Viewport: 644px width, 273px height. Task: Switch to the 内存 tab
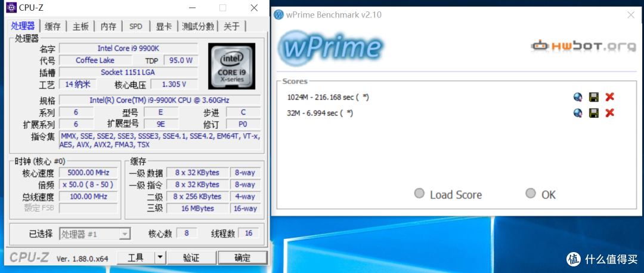109,27
